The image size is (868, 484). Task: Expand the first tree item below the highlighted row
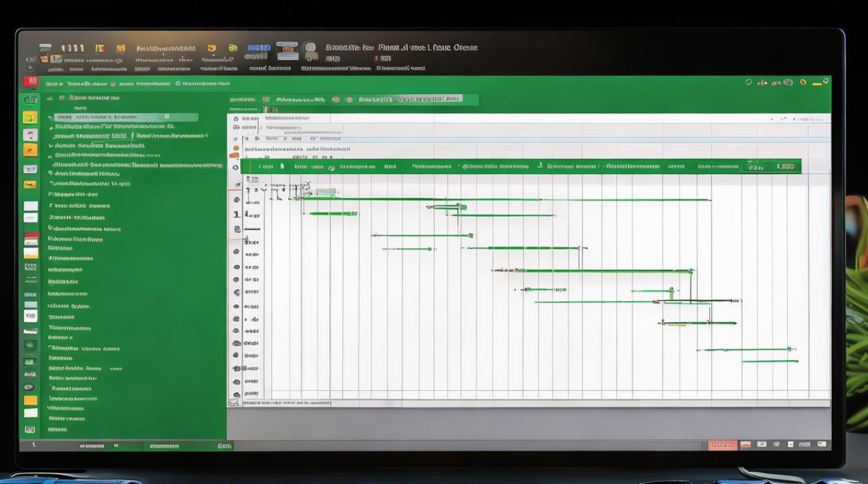(52, 127)
